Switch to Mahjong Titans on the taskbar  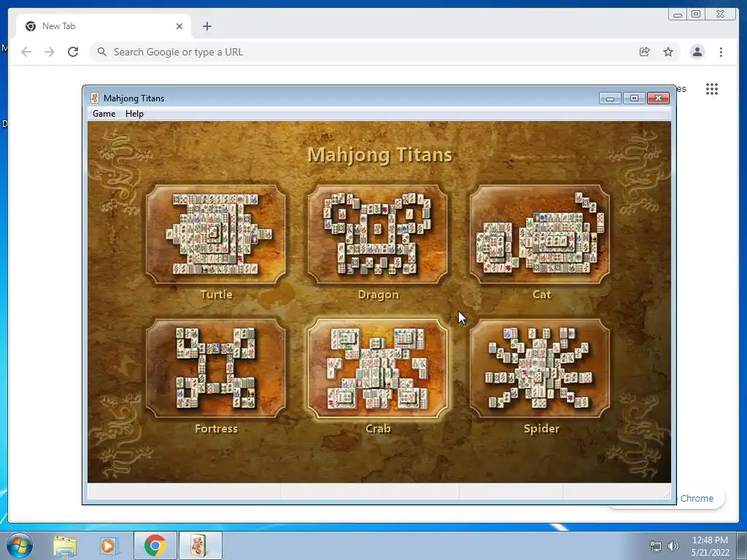coord(200,545)
